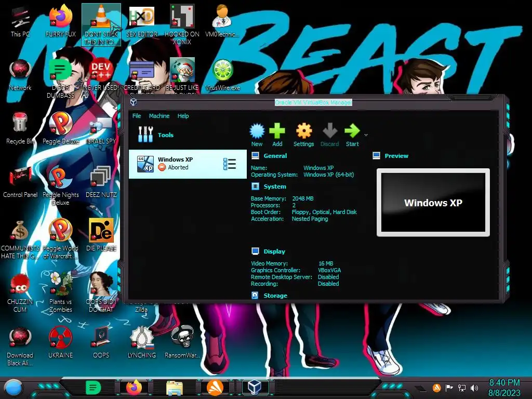Select the DEEZ NUTZ desktop icon
This screenshot has width=532, height=399.
[x=101, y=181]
